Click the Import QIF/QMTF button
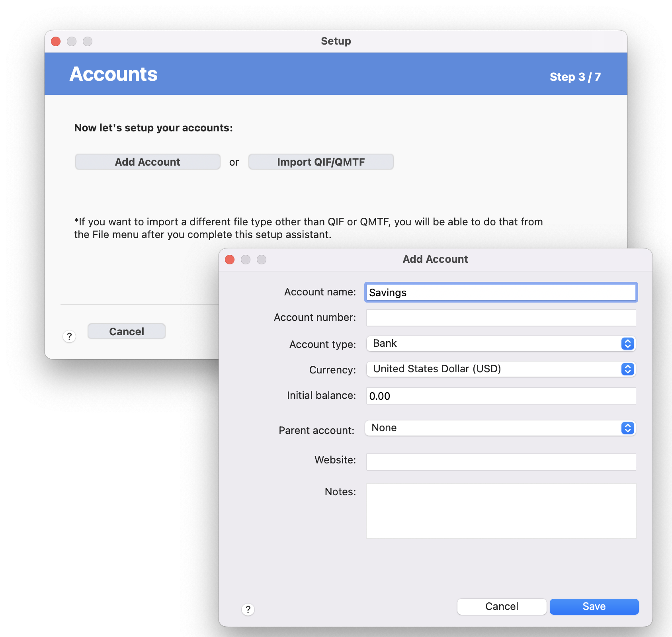 click(321, 162)
